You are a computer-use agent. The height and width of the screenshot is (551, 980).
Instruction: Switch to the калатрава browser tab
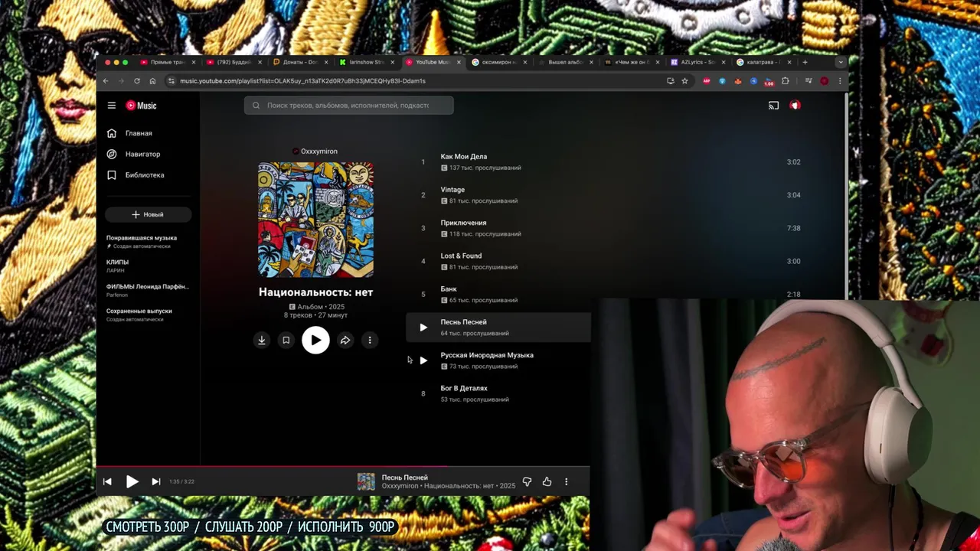(763, 62)
